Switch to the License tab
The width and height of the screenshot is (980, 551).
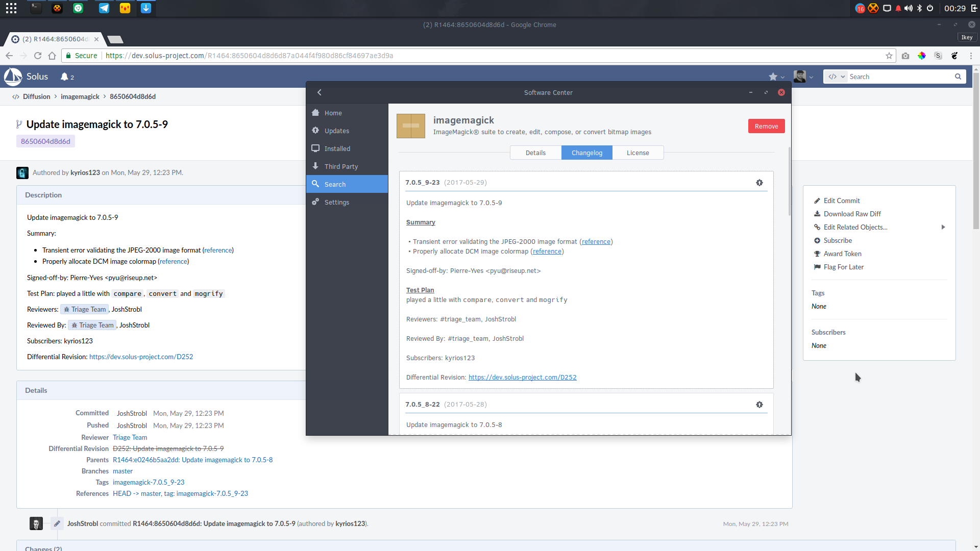click(x=638, y=153)
